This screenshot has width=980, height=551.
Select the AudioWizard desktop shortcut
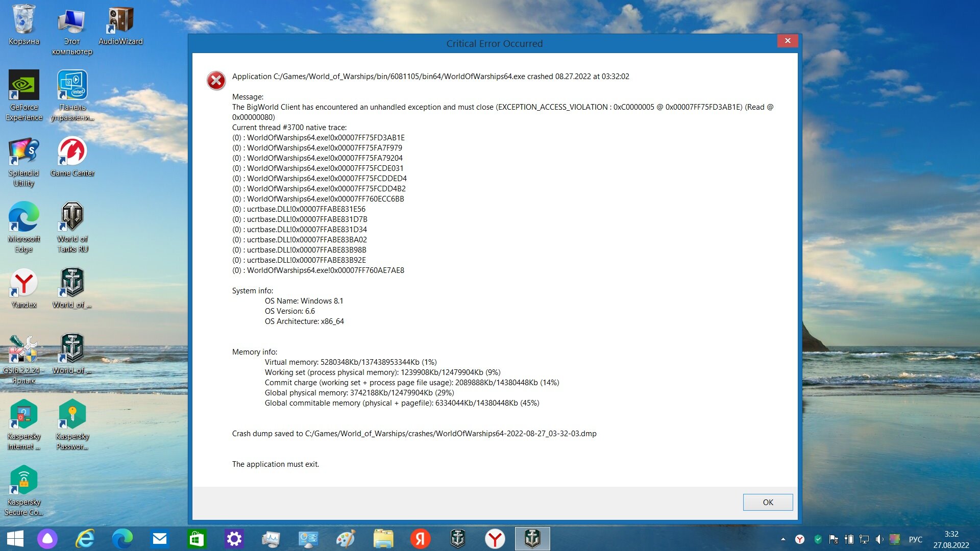120,26
